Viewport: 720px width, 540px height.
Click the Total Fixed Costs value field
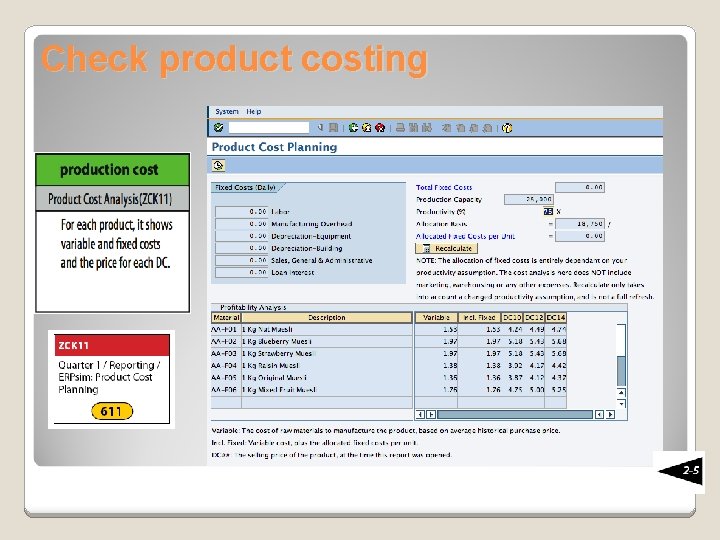[x=580, y=187]
